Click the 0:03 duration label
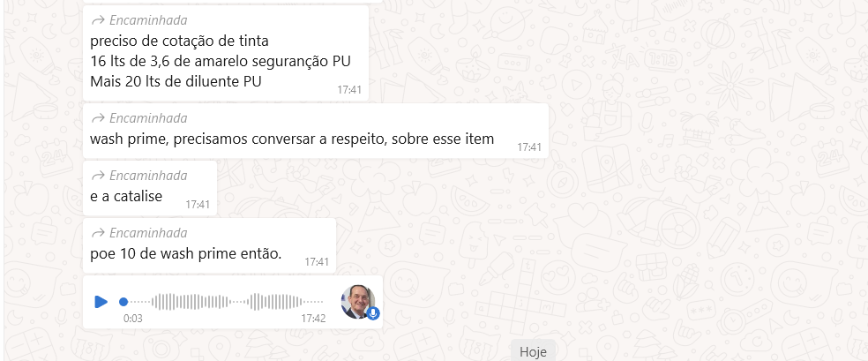Screen dimensions: 868x361 tap(133, 319)
